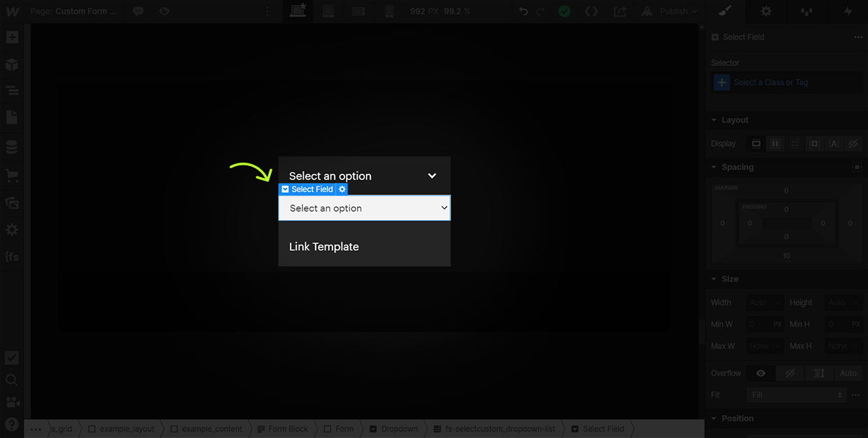This screenshot has height=438, width=868.
Task: Open Select Field label settings gear on canvas
Action: [x=342, y=189]
